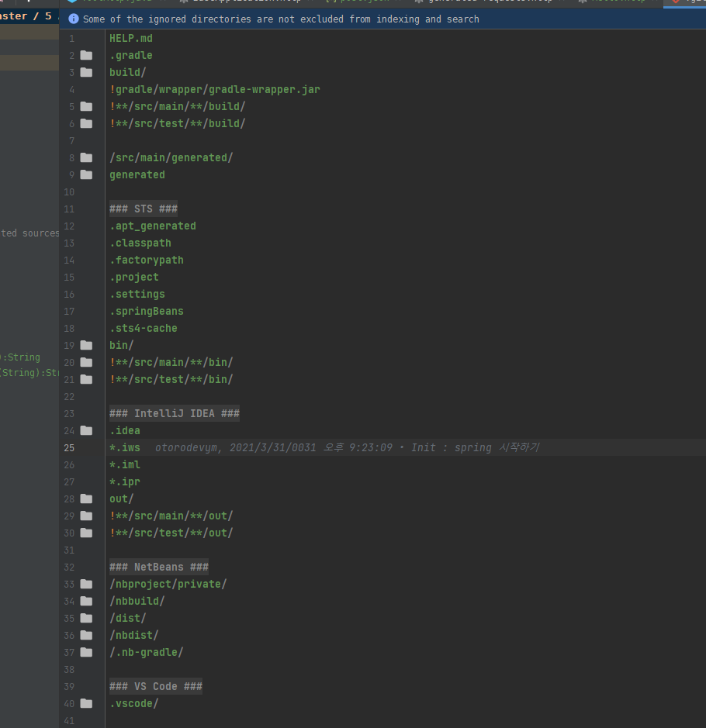Click line number 11 in the gutter
Image resolution: width=706 pixels, height=728 pixels.
tap(69, 209)
